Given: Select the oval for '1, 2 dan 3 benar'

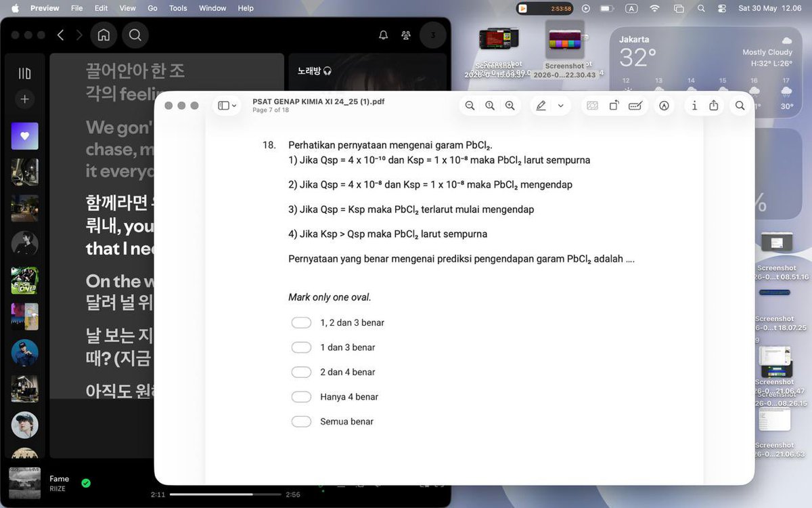Looking at the screenshot, I should point(301,322).
